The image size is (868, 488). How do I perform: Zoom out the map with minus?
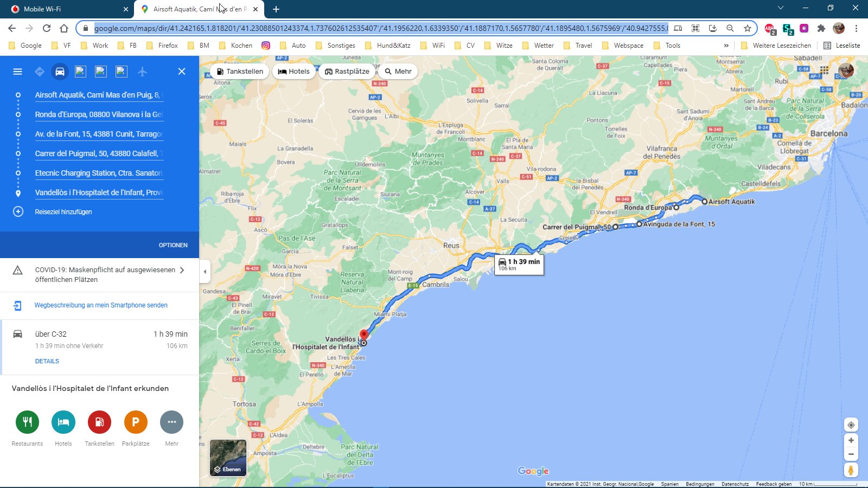tap(851, 454)
